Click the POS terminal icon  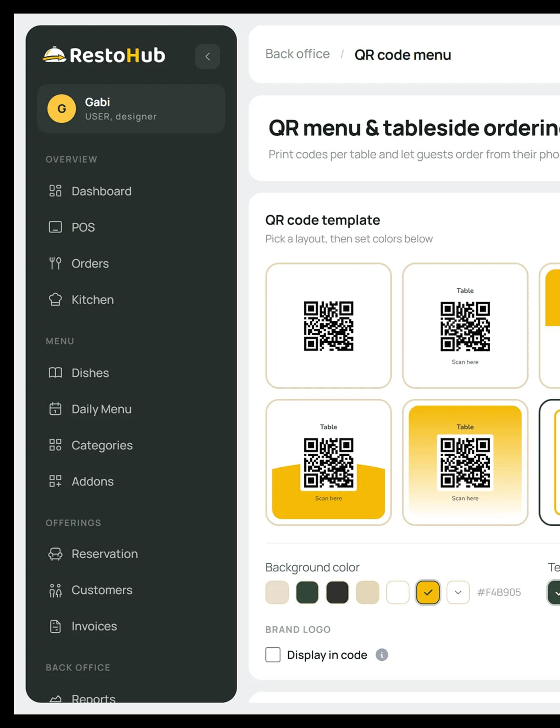click(55, 227)
